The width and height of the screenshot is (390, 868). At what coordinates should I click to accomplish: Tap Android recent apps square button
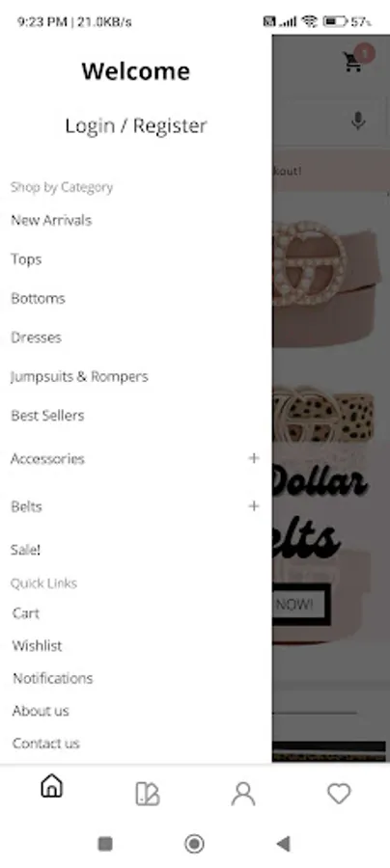[x=105, y=844]
